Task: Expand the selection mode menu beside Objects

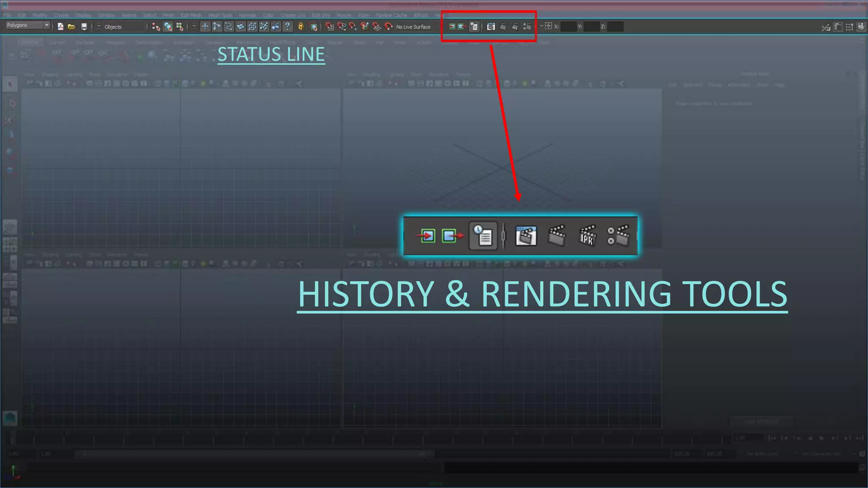Action: click(x=99, y=27)
